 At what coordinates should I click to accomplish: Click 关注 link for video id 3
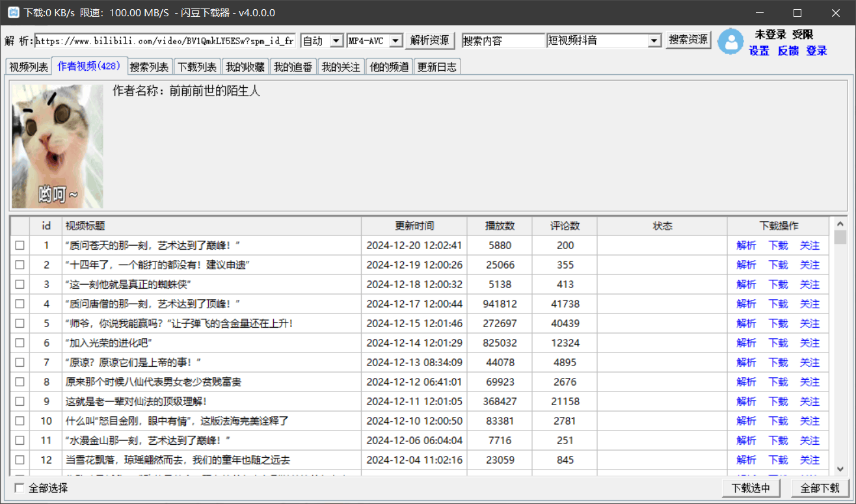[810, 285]
